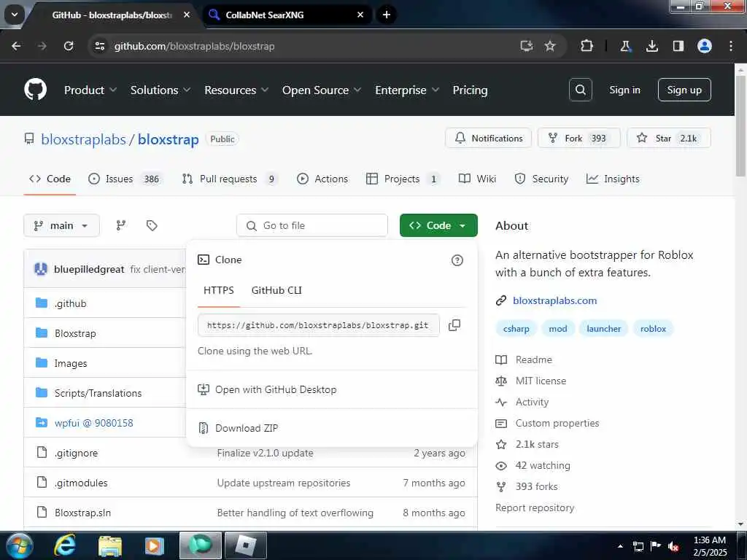
Task: Open Chrome profile avatar
Action: (705, 46)
